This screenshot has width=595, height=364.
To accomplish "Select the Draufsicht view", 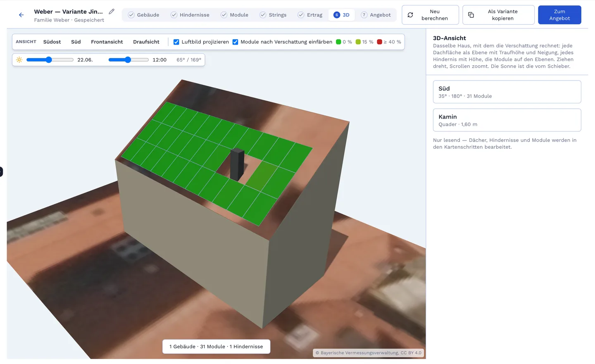I will coord(146,42).
